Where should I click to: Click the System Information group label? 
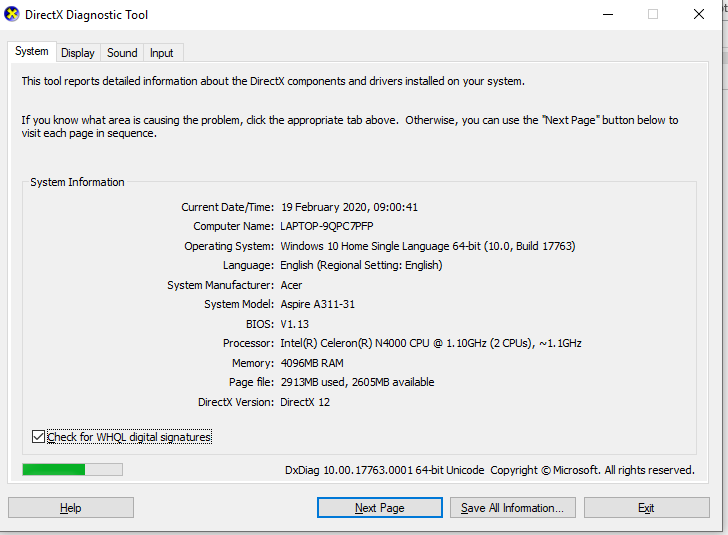(x=77, y=182)
